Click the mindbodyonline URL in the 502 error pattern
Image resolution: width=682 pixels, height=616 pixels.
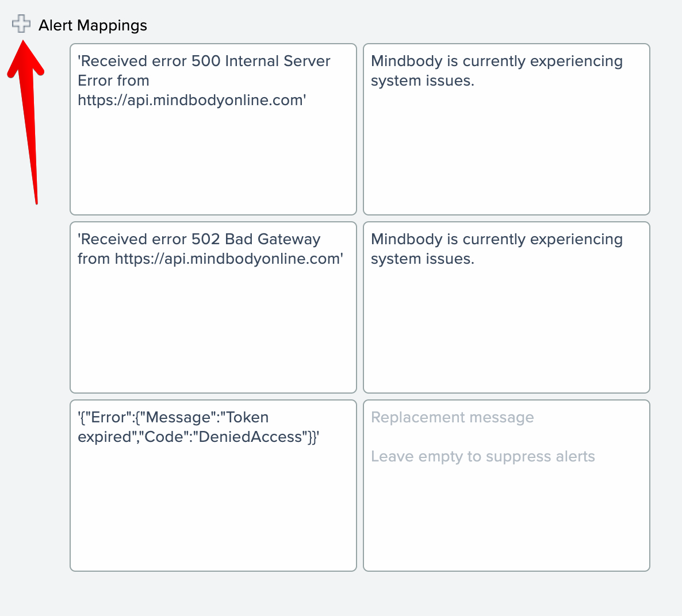point(228,259)
